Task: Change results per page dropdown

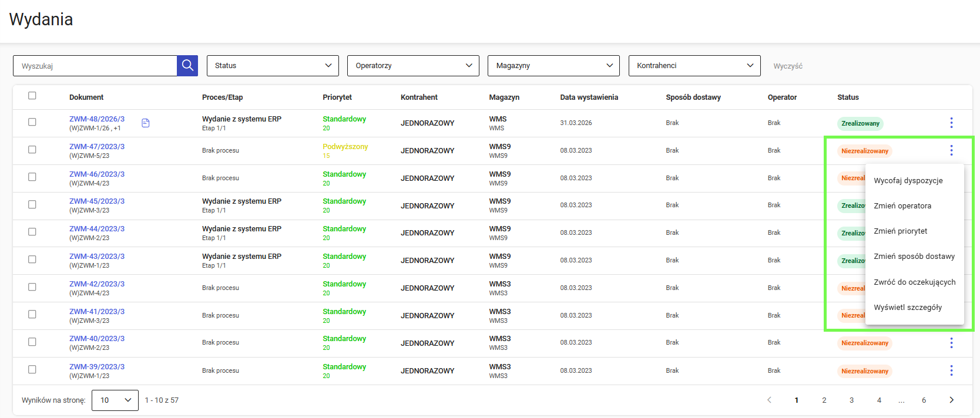Action: pos(115,400)
